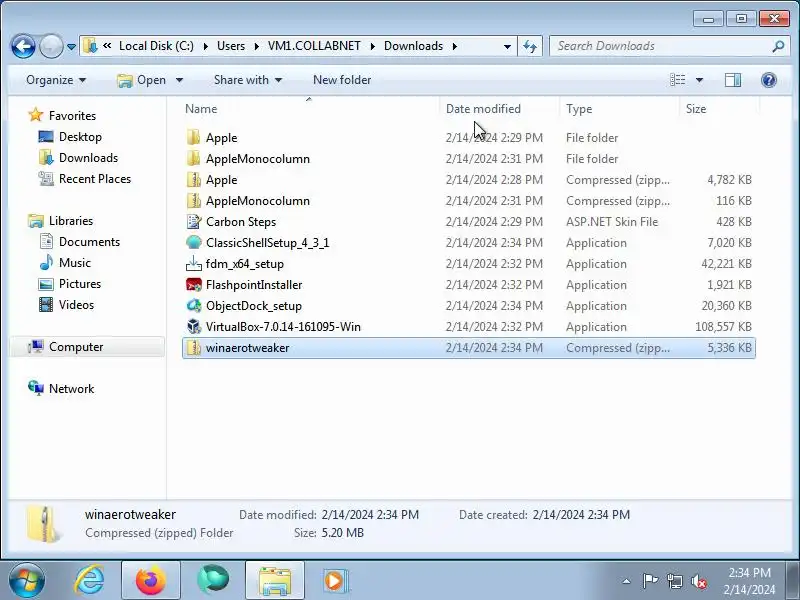The height and width of the screenshot is (600, 800).
Task: Create a New folder
Action: (342, 80)
